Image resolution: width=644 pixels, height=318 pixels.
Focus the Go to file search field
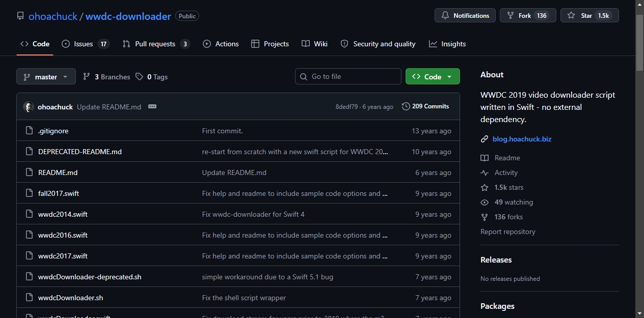(x=348, y=76)
